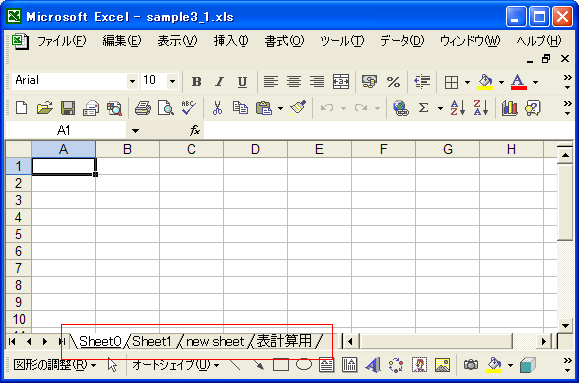Open ファイル(F) menu
Viewport: 579px width, 383px height.
point(62,41)
